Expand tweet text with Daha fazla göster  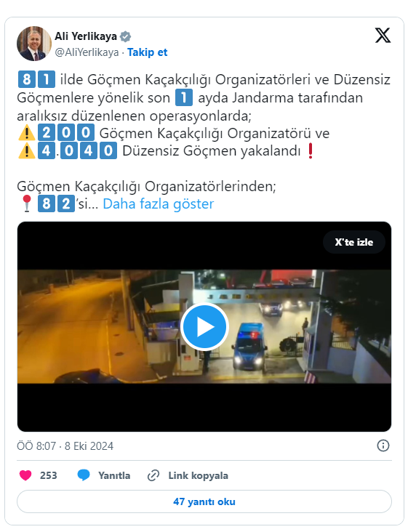click(158, 204)
